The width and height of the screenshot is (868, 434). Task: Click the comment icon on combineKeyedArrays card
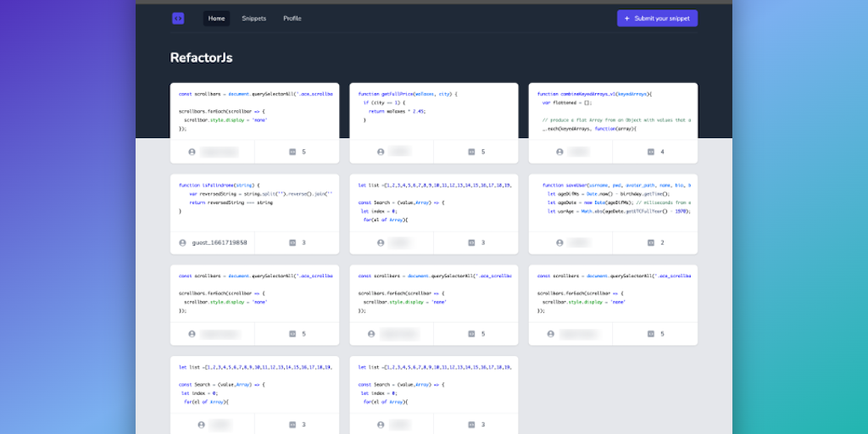[651, 152]
